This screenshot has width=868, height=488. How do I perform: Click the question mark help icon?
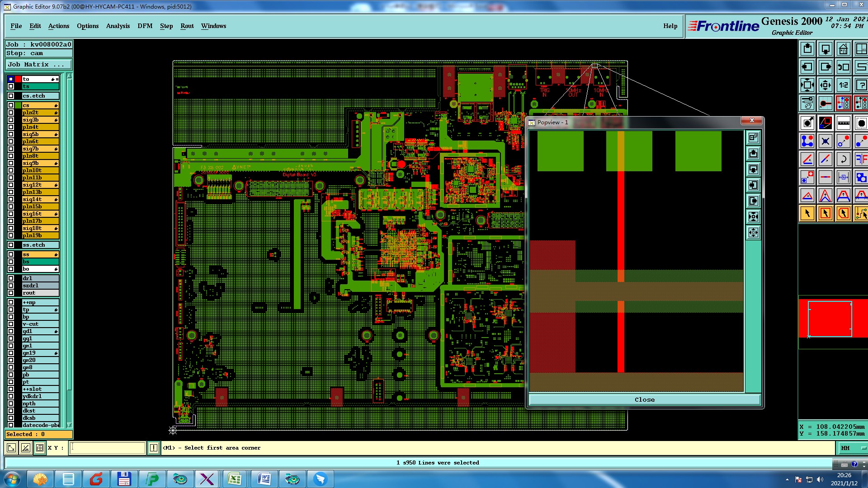[x=861, y=85]
